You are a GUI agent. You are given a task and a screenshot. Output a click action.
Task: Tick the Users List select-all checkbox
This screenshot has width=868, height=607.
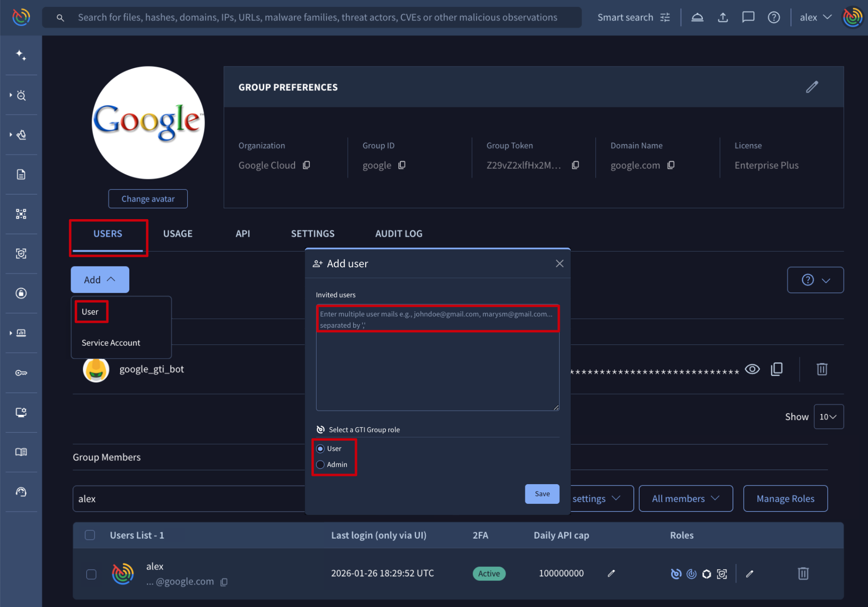pos(90,535)
